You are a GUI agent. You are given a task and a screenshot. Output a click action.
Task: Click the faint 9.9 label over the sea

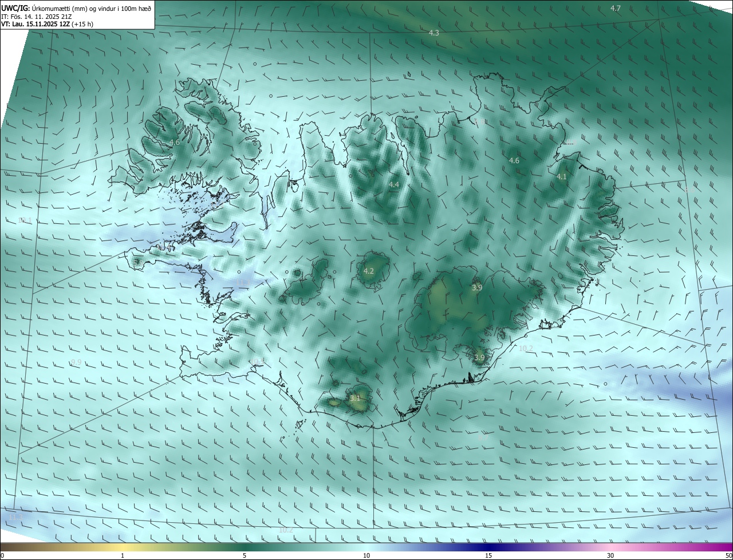pyautogui.click(x=76, y=362)
